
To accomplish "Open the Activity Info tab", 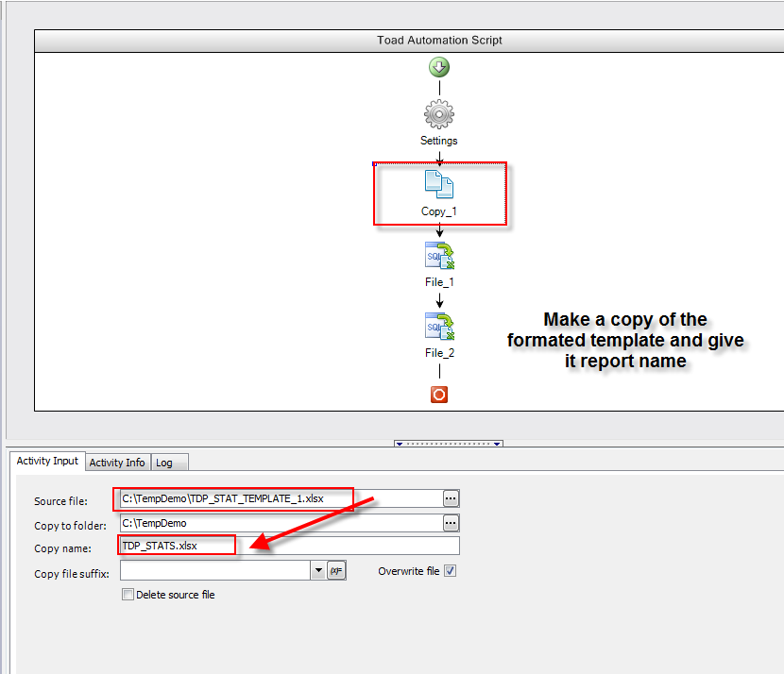I will [x=117, y=463].
